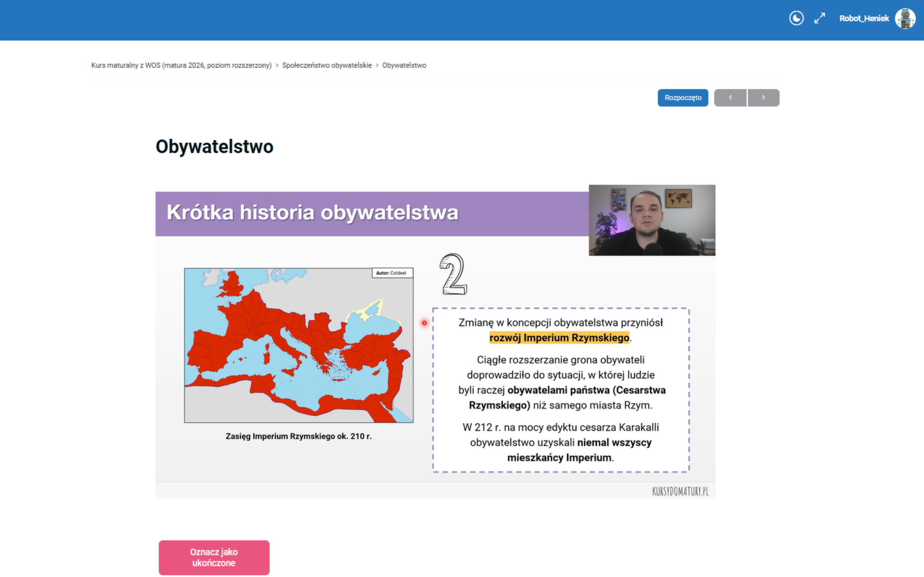Viewport: 924px width, 577px height.
Task: Enter fullscreen via the expand arrows icon
Action: coord(819,18)
